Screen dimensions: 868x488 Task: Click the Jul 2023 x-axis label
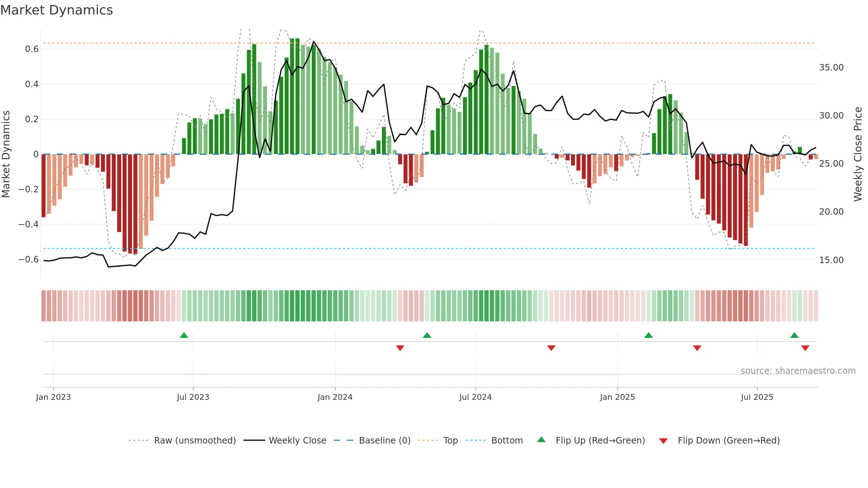tap(193, 397)
